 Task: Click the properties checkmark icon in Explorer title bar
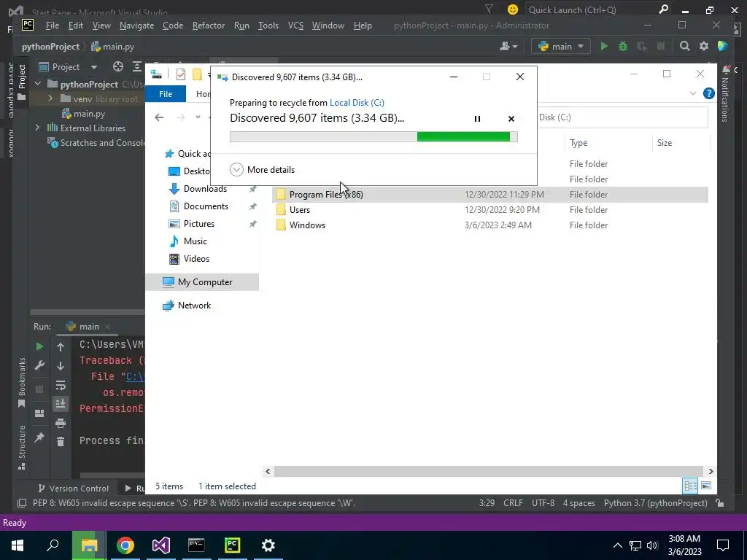[x=181, y=74]
